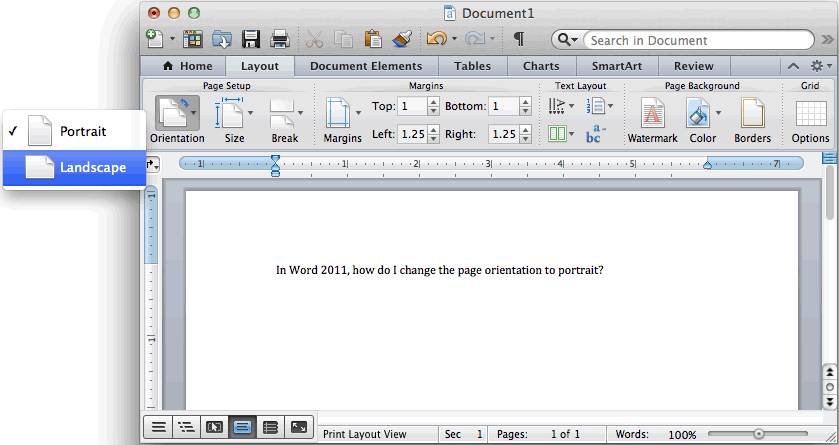Click the page Color paint bucket icon
Image resolution: width=839 pixels, height=445 pixels.
point(699,113)
